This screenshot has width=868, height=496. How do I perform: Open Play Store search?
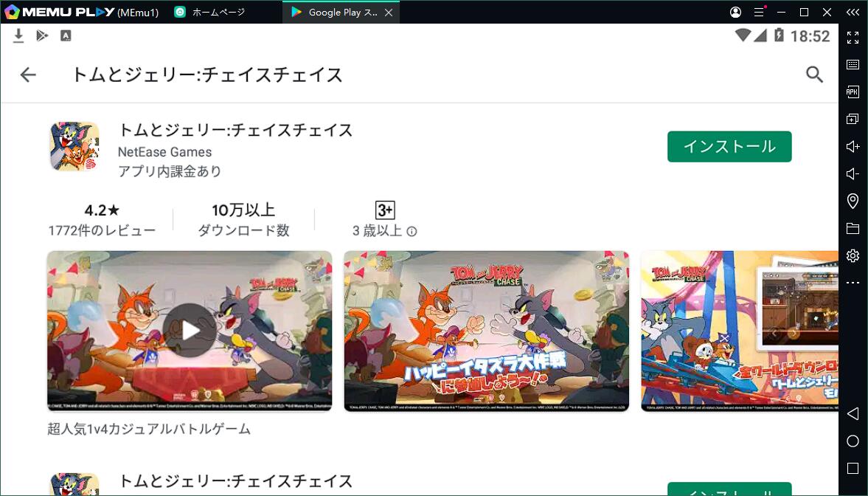pos(814,74)
